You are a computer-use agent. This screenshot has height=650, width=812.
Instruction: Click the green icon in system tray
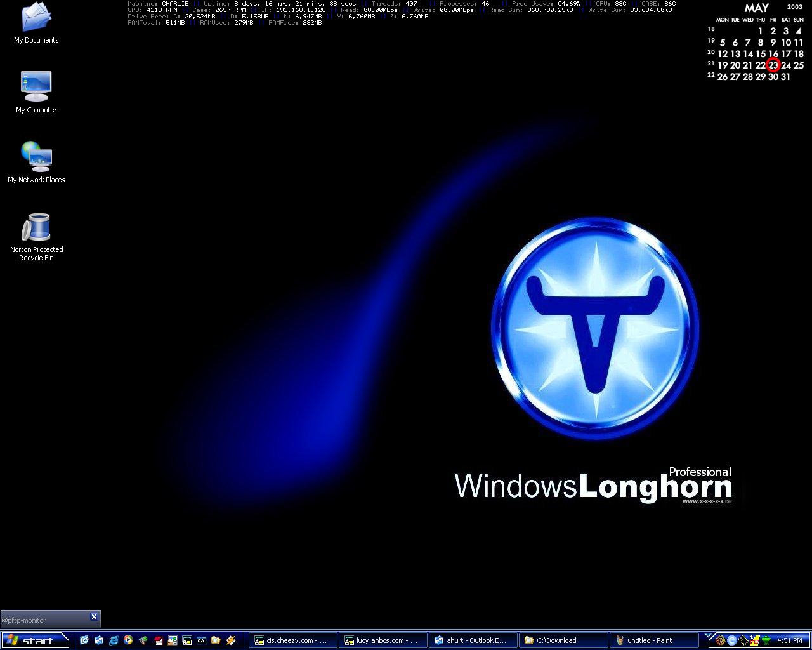(766, 640)
